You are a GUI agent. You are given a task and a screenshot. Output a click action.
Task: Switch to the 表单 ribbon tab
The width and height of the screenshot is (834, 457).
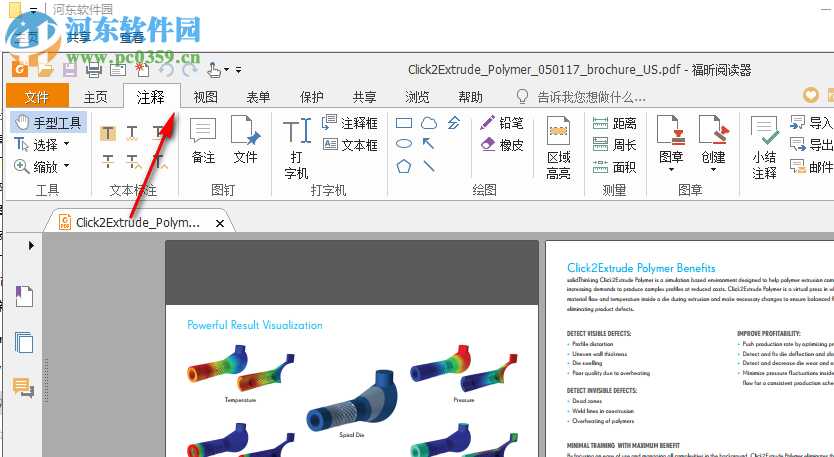tap(258, 97)
